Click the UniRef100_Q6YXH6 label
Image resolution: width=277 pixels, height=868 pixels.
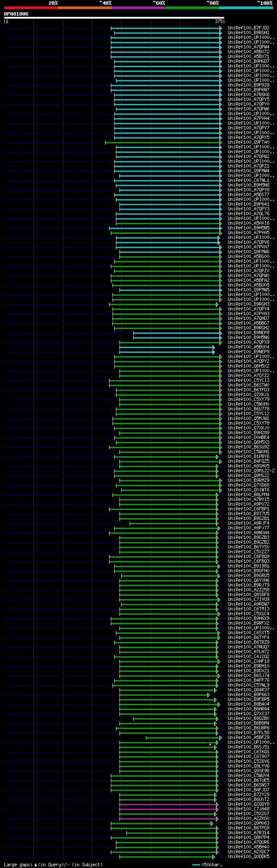(248, 580)
